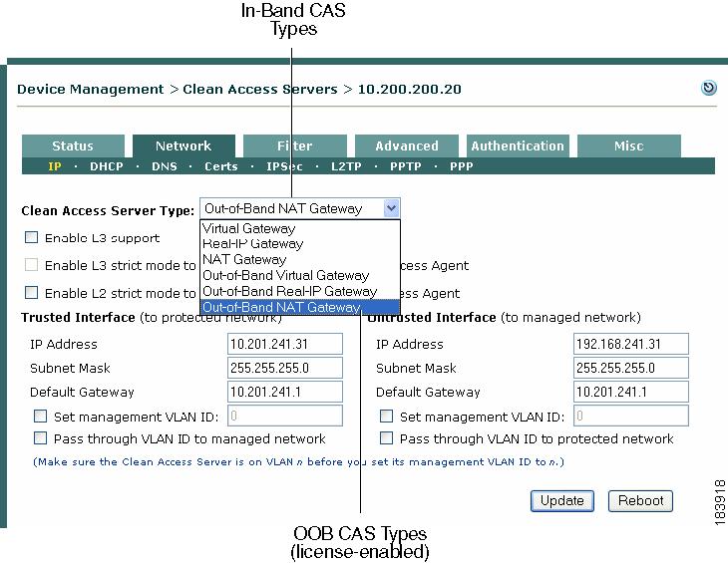Open the DHCP subtab

[x=107, y=166]
